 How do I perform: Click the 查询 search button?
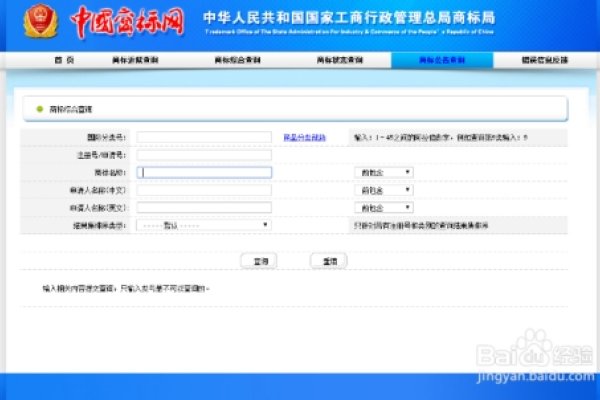(x=259, y=261)
